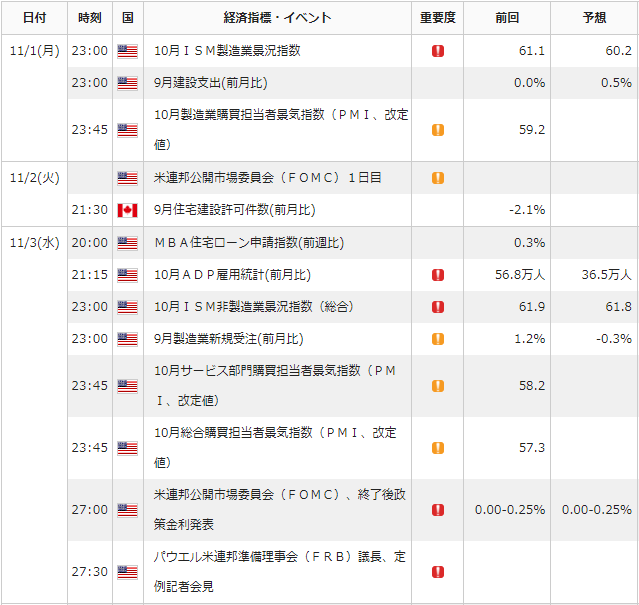
Task: Click the red importance icon for 10月ADP雇用統計
Action: (x=438, y=275)
